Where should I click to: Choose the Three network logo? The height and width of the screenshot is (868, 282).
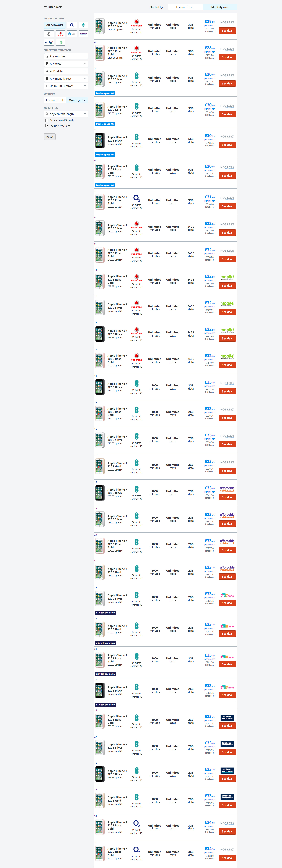(49, 34)
